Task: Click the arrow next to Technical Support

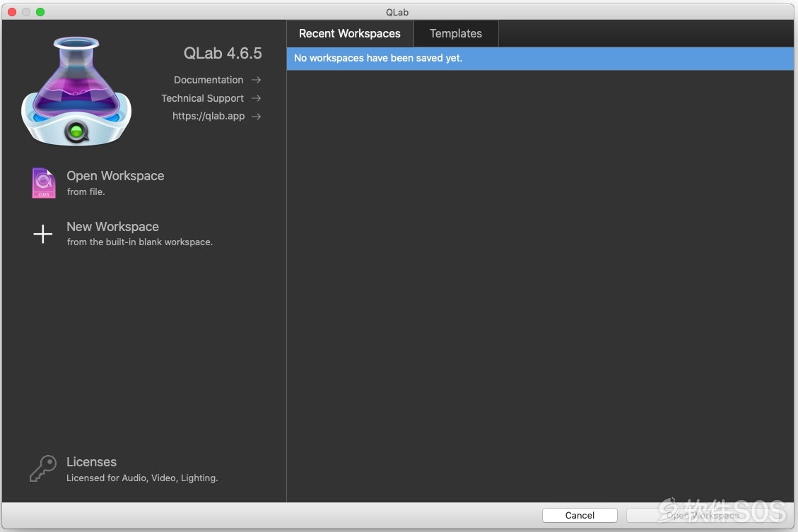Action: pyautogui.click(x=256, y=98)
